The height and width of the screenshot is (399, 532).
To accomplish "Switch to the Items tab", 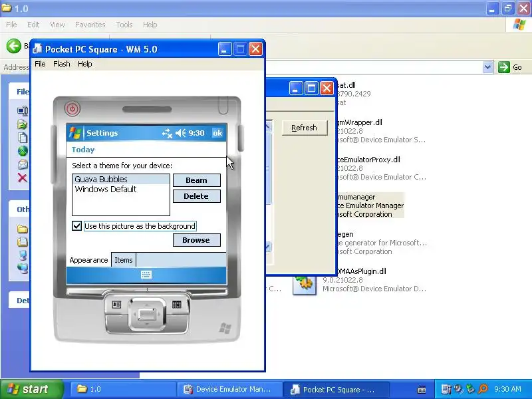I will [124, 260].
